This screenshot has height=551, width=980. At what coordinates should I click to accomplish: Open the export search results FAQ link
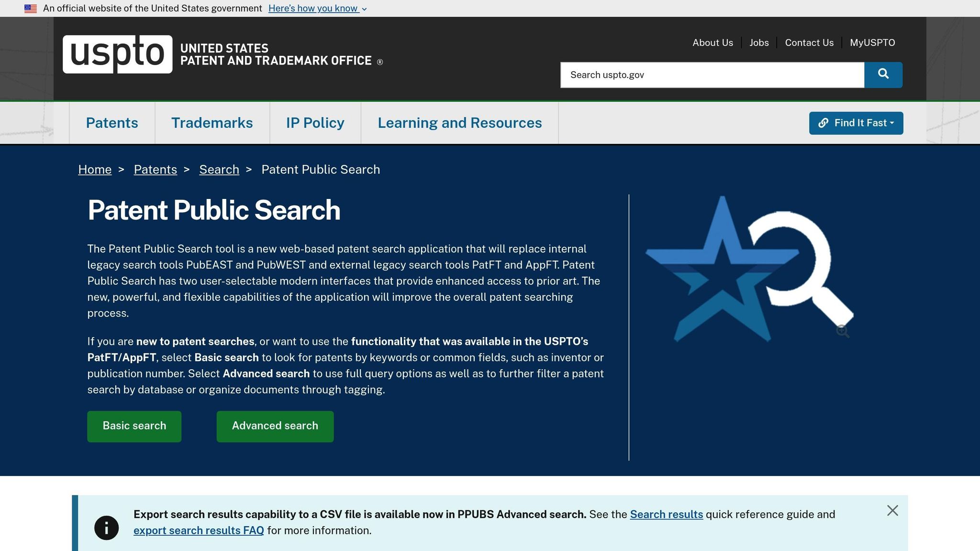(x=199, y=530)
